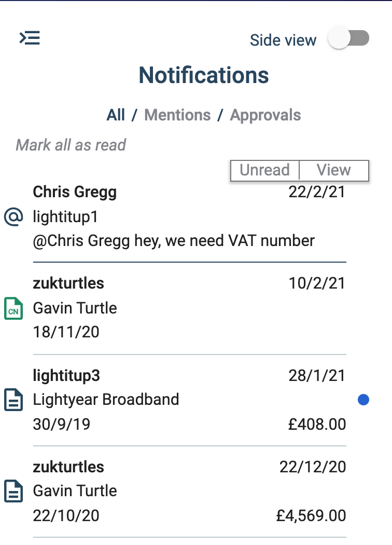Expand the sidebar menu icon
The height and width of the screenshot is (545, 392).
(30, 38)
